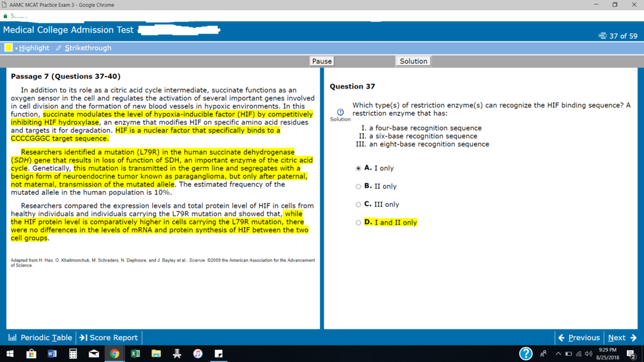Screen dimensions: 644x362
Task: Select answer choice B radio button
Action: coord(357,187)
